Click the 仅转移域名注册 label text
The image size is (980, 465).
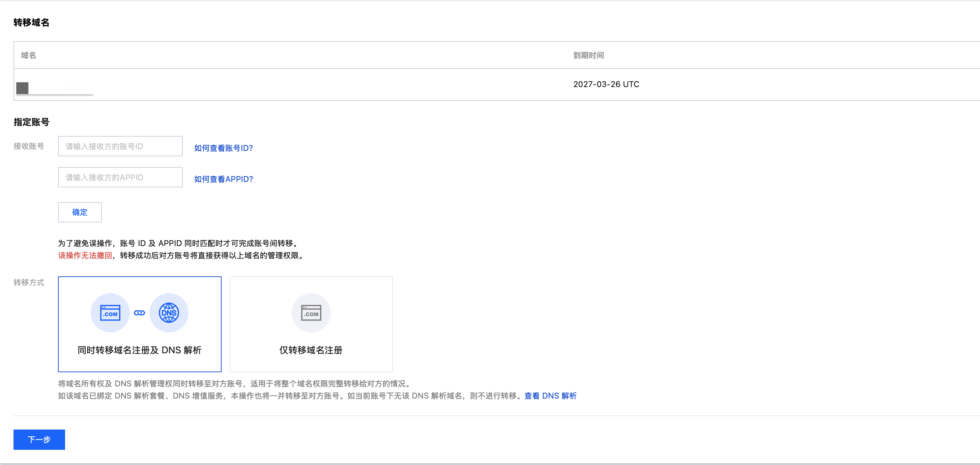[311, 350]
